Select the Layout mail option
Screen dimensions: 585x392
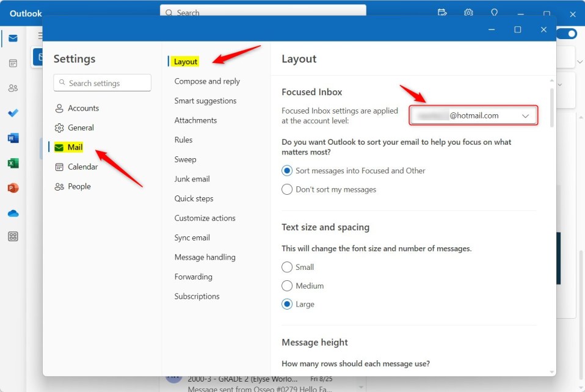click(x=186, y=62)
